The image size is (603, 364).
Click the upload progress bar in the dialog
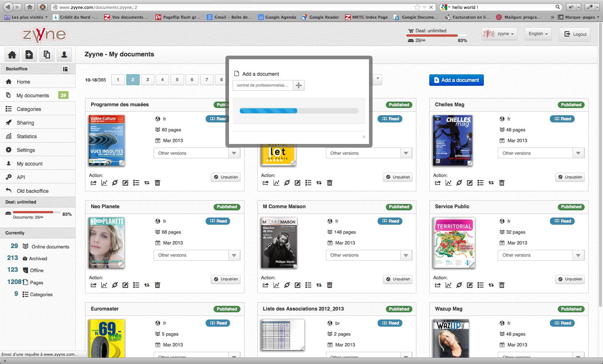[x=299, y=111]
